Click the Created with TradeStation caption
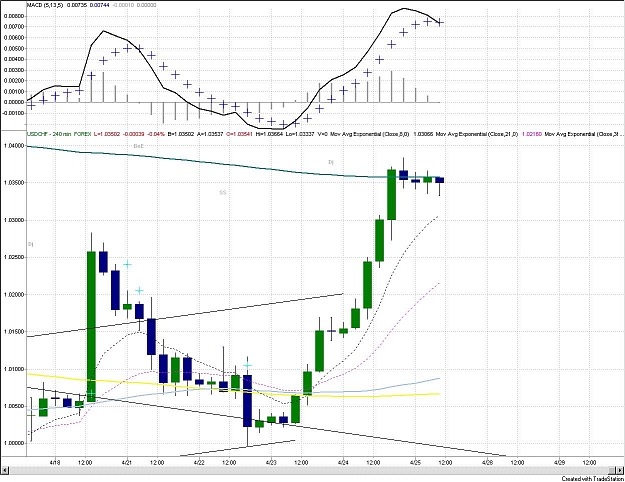Image resolution: width=625 pixels, height=482 pixels. tap(593, 478)
